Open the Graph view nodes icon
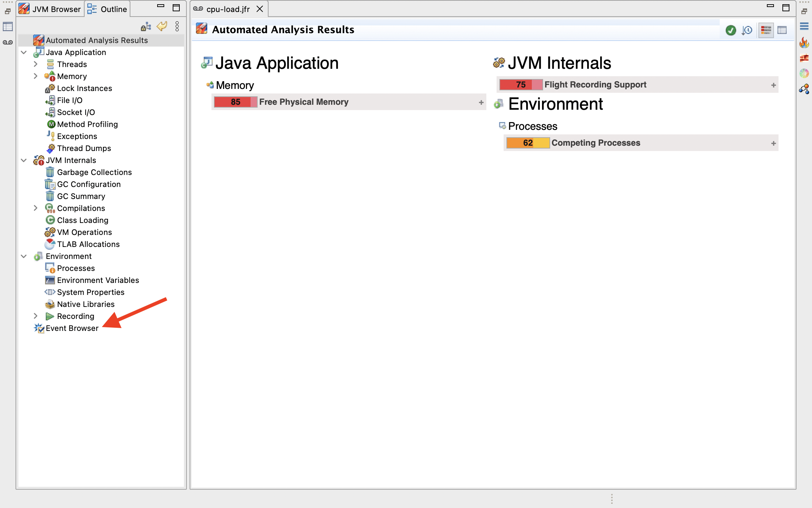 [x=804, y=89]
